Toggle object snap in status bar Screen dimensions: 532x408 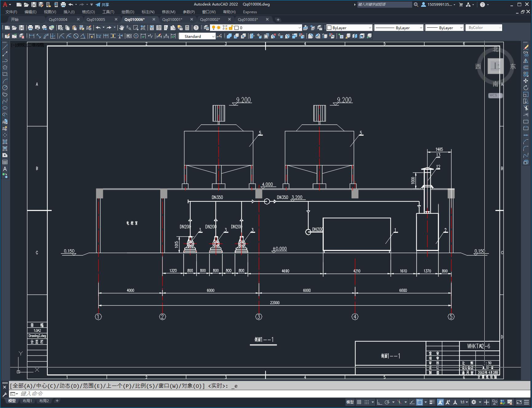[x=420, y=402]
